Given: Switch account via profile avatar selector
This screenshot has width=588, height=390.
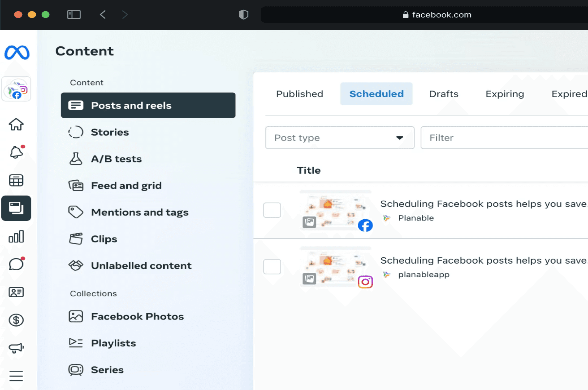Looking at the screenshot, I should 16,89.
